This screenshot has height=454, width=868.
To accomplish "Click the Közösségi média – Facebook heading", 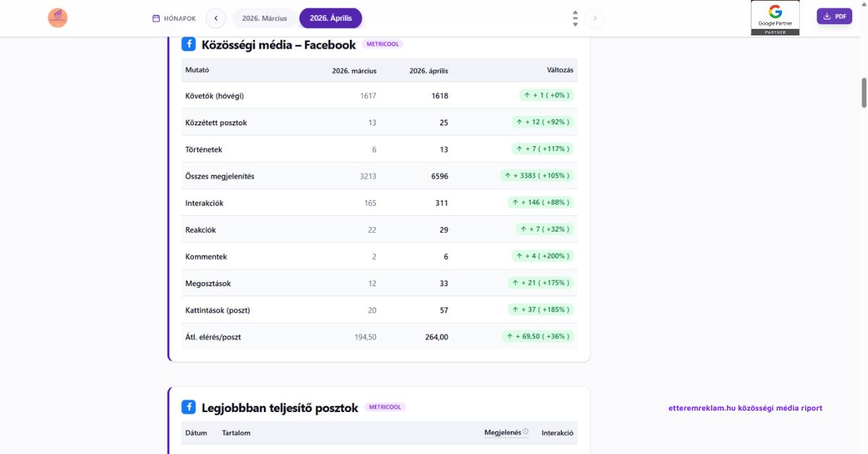I will click(x=278, y=45).
